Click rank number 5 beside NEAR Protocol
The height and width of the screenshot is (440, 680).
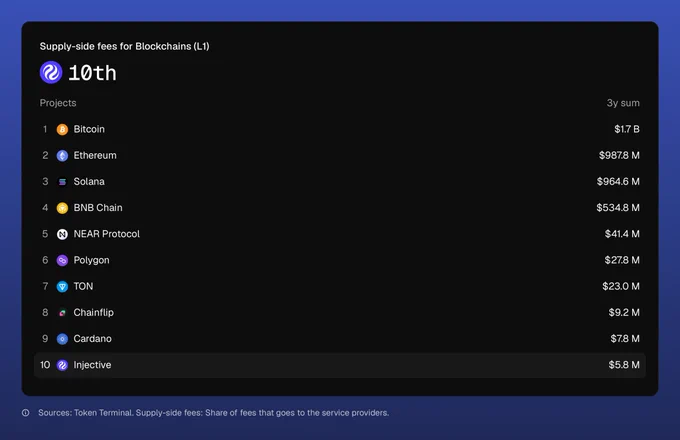tap(45, 234)
